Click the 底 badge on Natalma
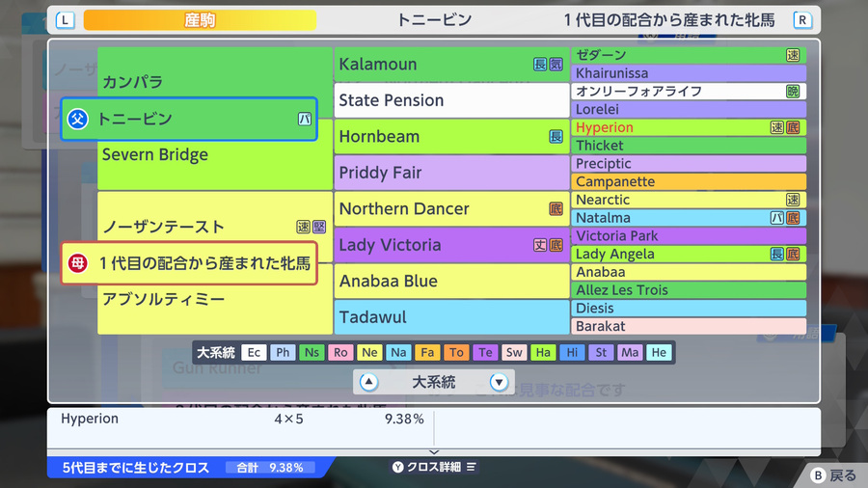868x488 pixels. point(793,218)
